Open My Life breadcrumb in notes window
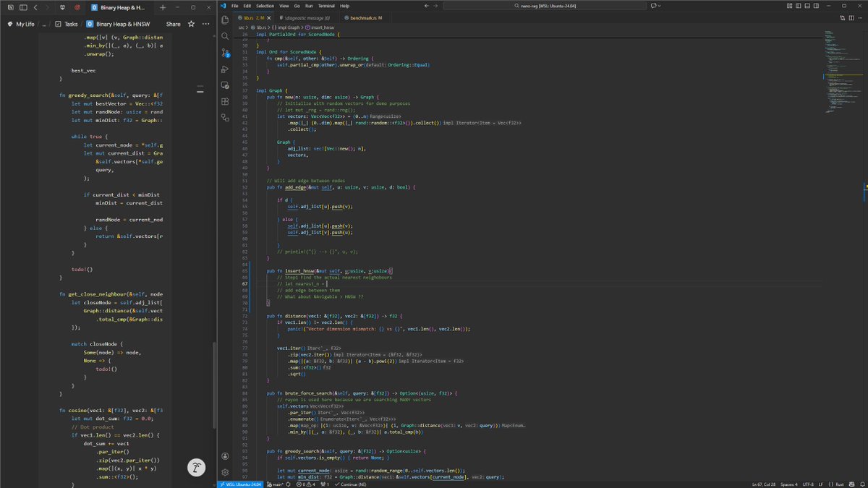The height and width of the screenshot is (488, 868). [20, 24]
